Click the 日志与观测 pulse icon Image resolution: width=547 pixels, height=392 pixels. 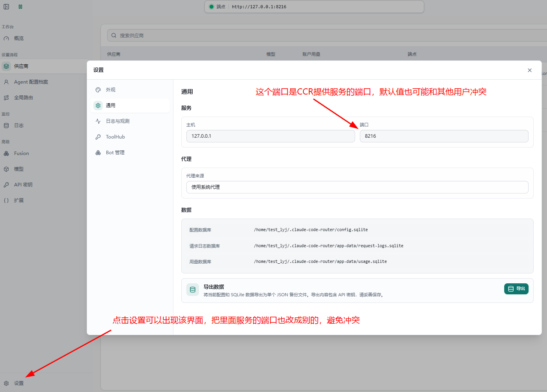click(98, 121)
